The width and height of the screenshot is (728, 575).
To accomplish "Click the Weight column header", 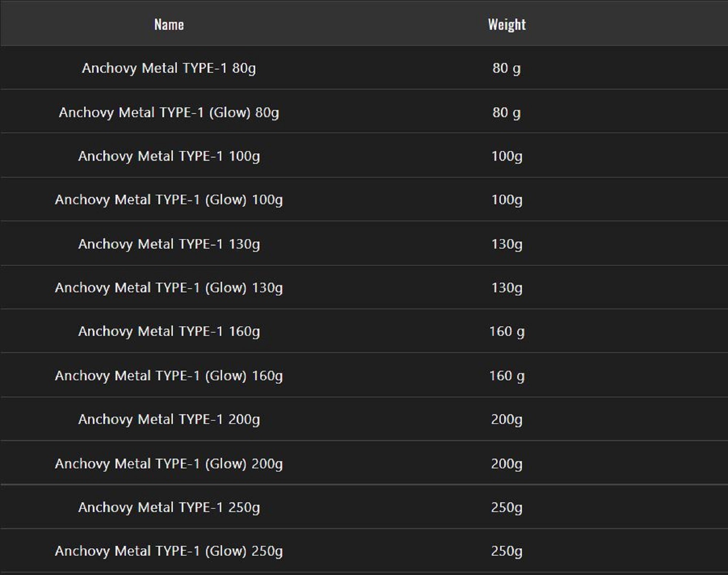I will pos(507,25).
